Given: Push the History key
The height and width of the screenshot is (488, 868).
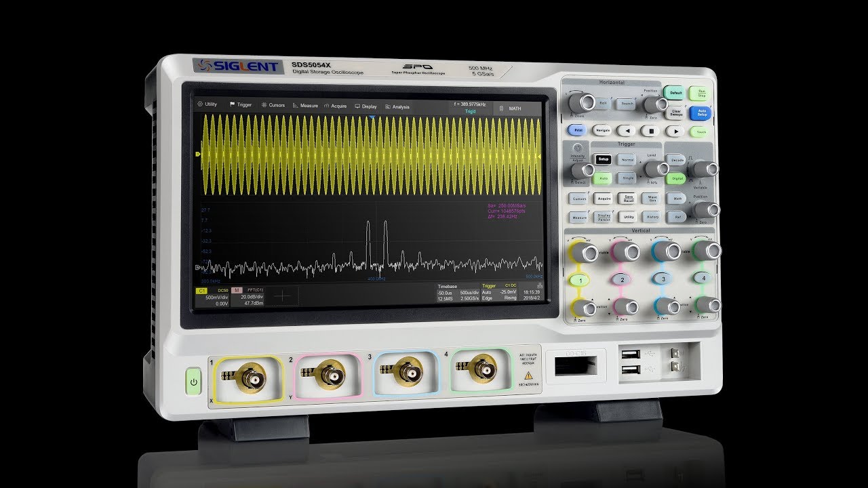Looking at the screenshot, I should point(652,218).
